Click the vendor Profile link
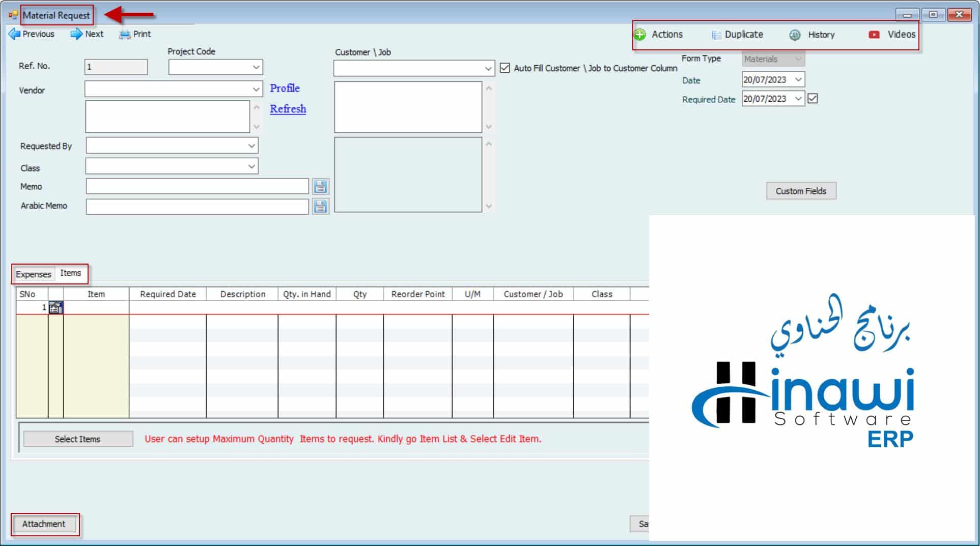 (x=285, y=88)
